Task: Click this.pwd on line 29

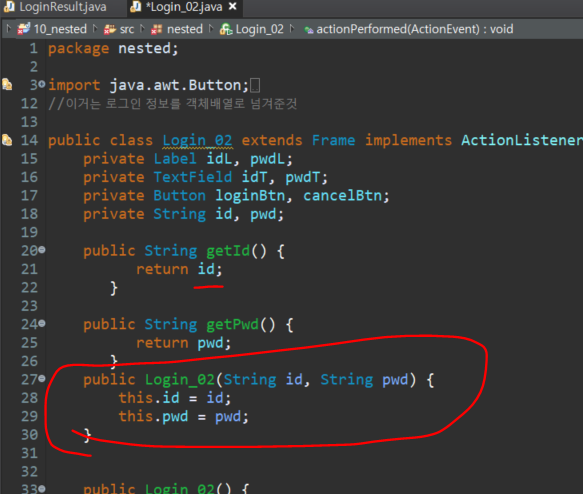Action: pyautogui.click(x=154, y=416)
